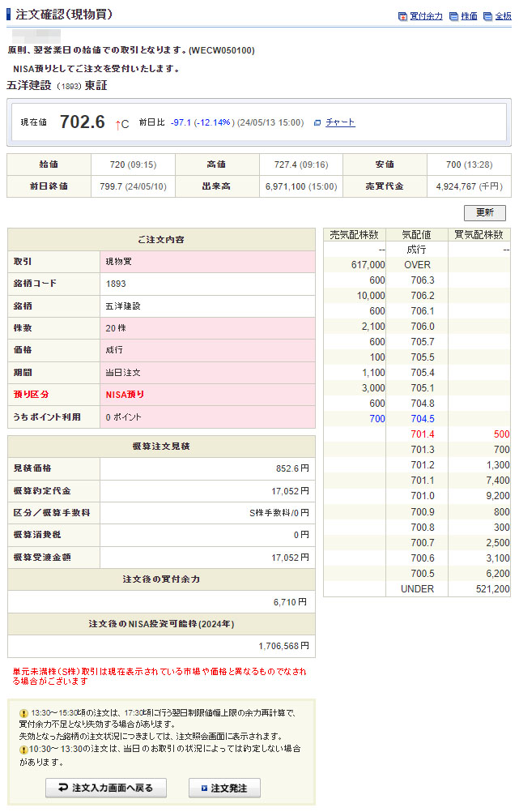Click the small chart icon before チャート

pyautogui.click(x=317, y=122)
